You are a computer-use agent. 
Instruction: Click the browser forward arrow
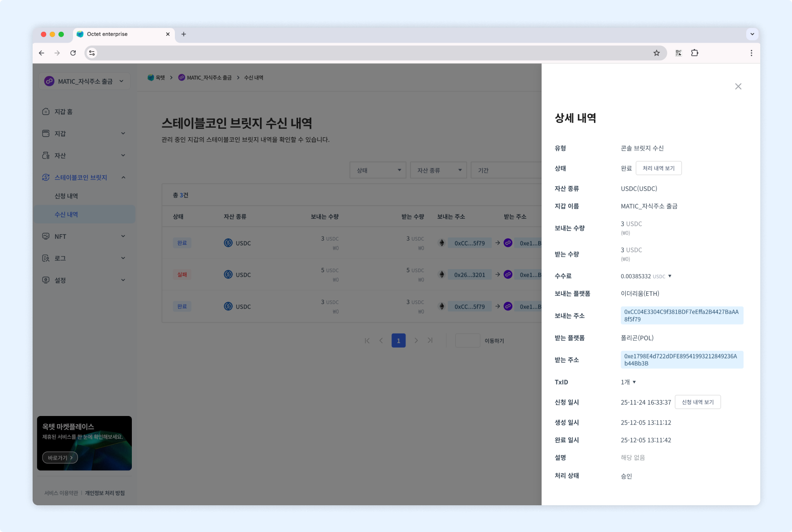pos(57,53)
